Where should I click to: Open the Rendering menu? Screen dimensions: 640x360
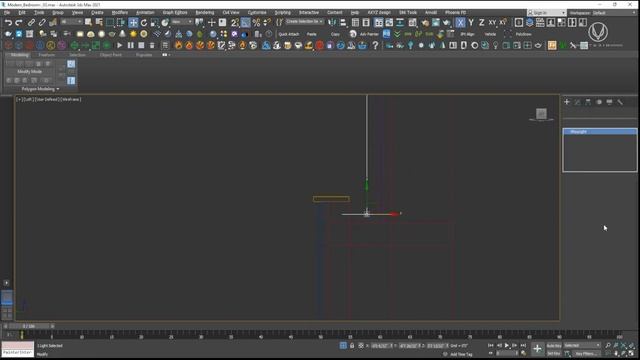204,13
